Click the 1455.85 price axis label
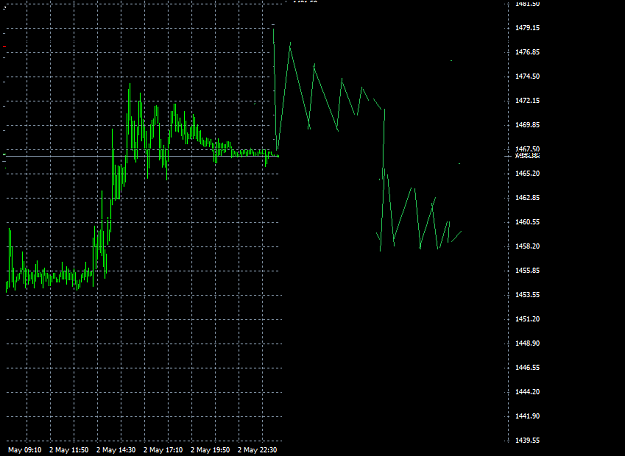The width and height of the screenshot is (625, 456). 527,271
